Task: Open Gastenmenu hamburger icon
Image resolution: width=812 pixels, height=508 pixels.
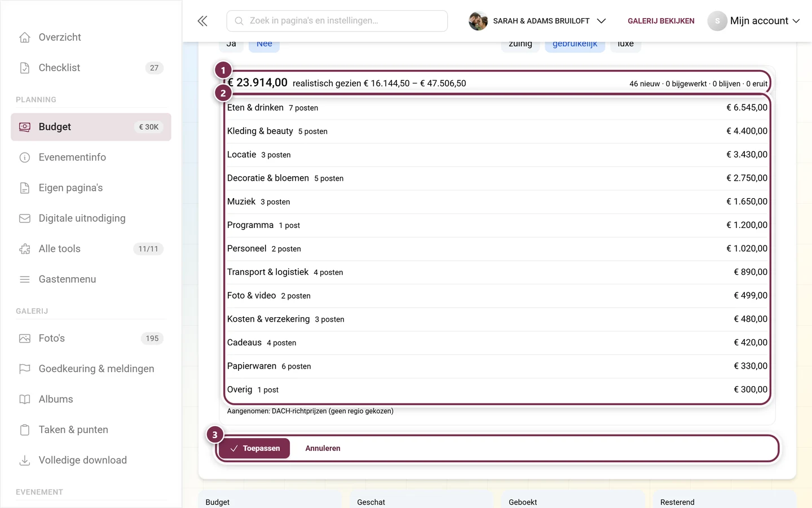Action: pyautogui.click(x=25, y=279)
